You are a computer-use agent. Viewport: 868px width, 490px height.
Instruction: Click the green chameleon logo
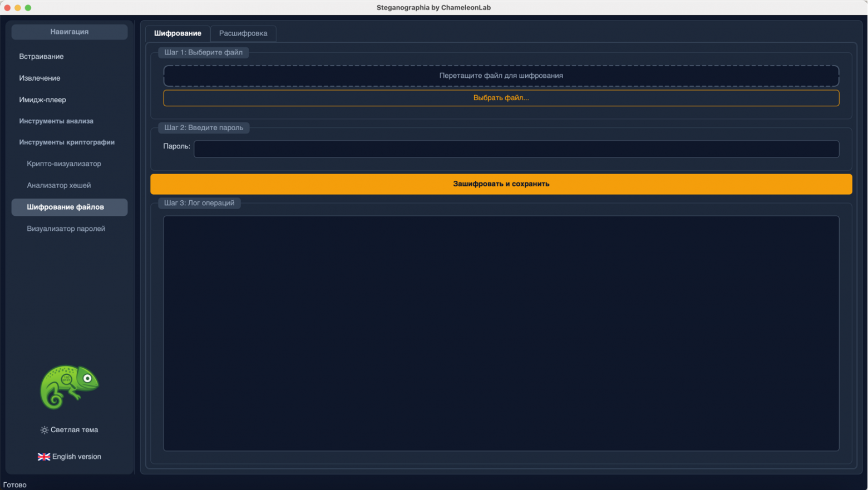pyautogui.click(x=69, y=387)
